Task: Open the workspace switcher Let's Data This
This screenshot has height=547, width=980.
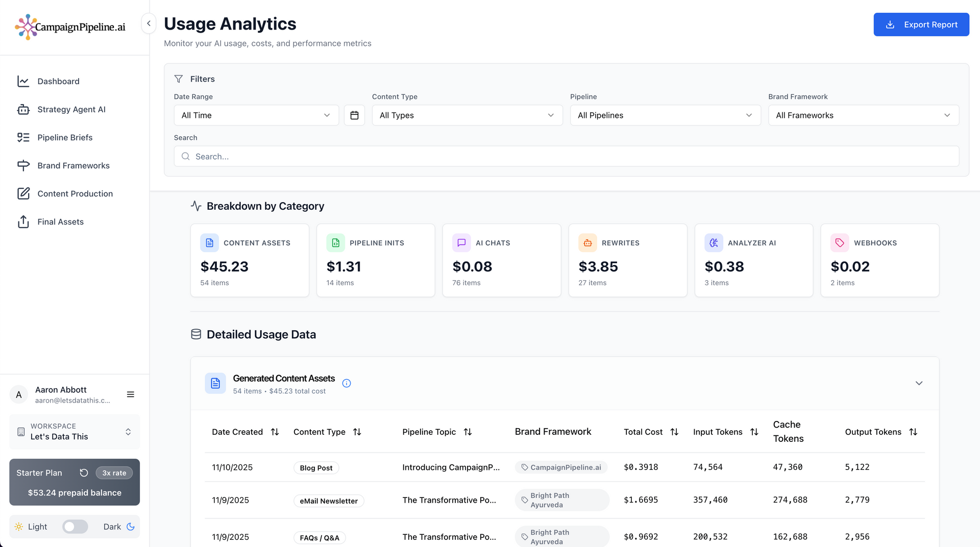Action: tap(75, 432)
